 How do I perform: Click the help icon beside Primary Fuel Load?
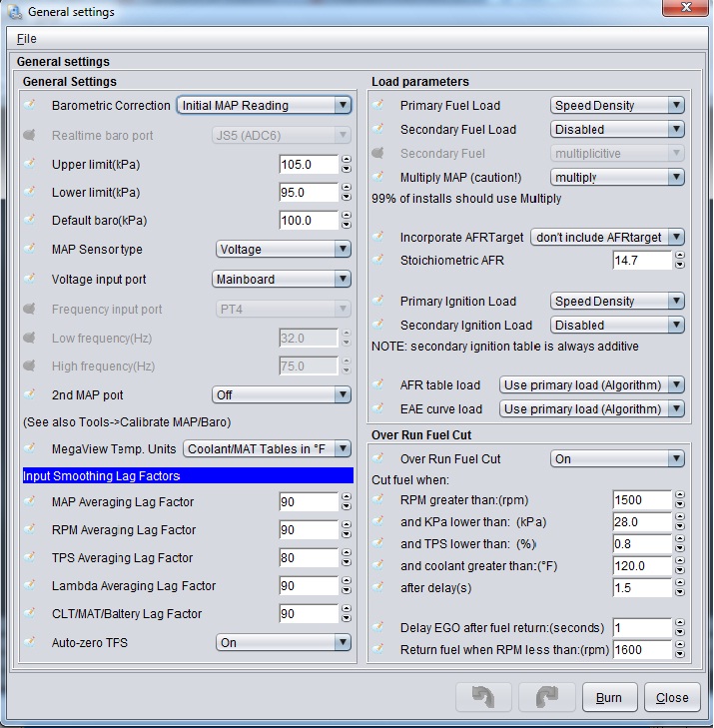pyautogui.click(x=378, y=105)
